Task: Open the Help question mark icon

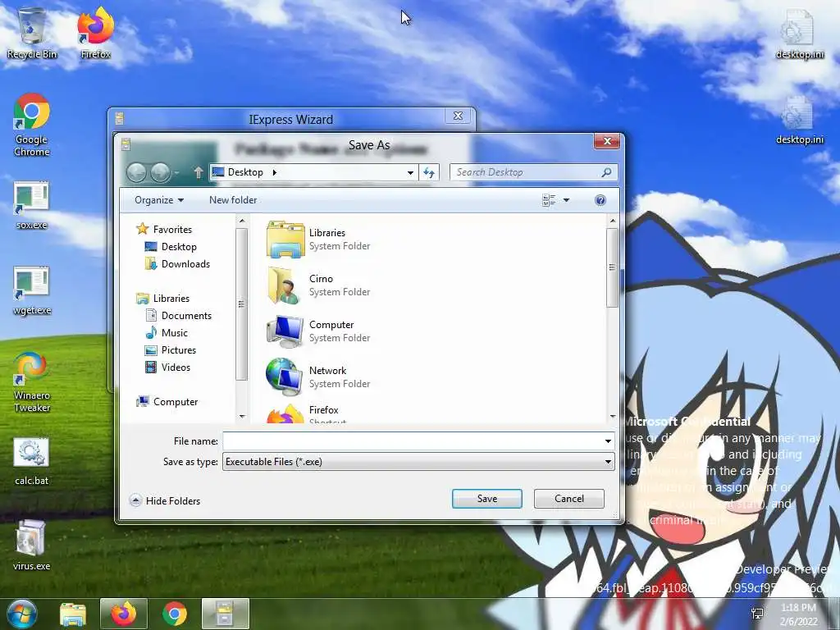Action: tap(600, 200)
